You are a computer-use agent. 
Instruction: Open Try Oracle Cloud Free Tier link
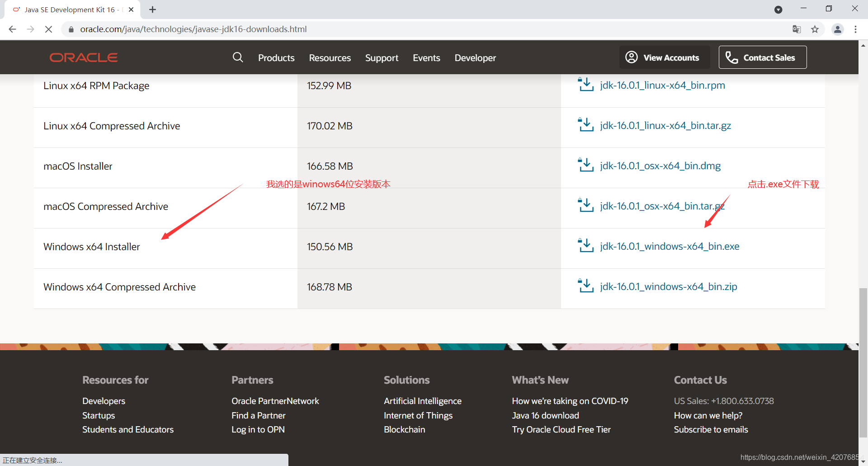[x=561, y=429]
